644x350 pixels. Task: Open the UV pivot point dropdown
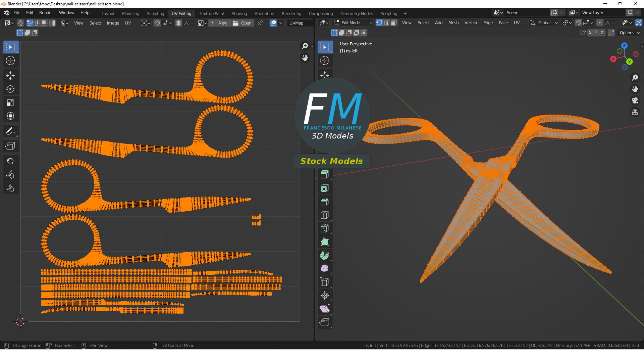[x=146, y=23]
